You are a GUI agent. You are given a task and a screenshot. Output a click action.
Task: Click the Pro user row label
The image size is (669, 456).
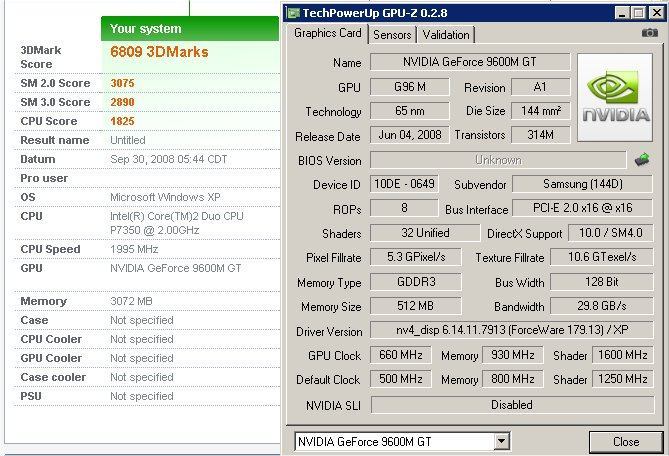(x=44, y=178)
